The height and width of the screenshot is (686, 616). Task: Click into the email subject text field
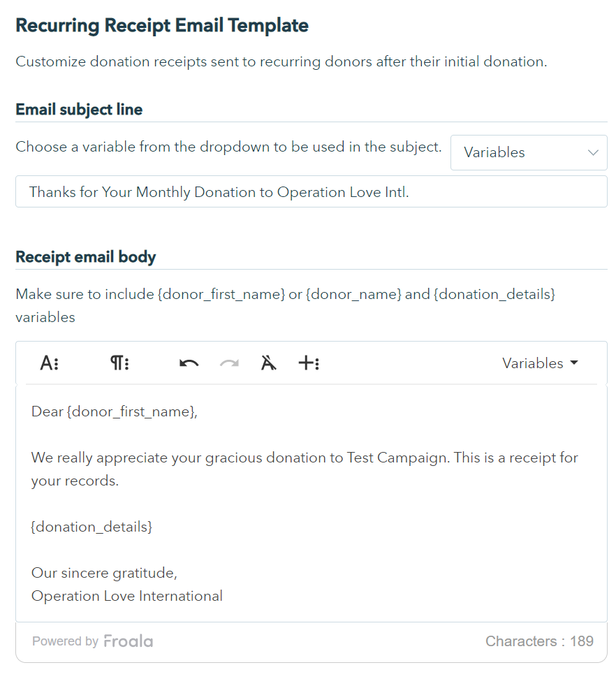311,192
